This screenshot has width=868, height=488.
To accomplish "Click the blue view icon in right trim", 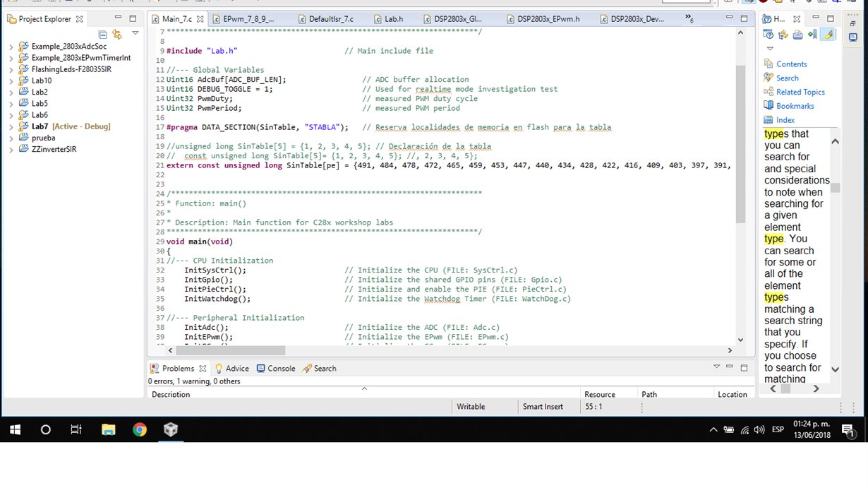I will 853,37.
